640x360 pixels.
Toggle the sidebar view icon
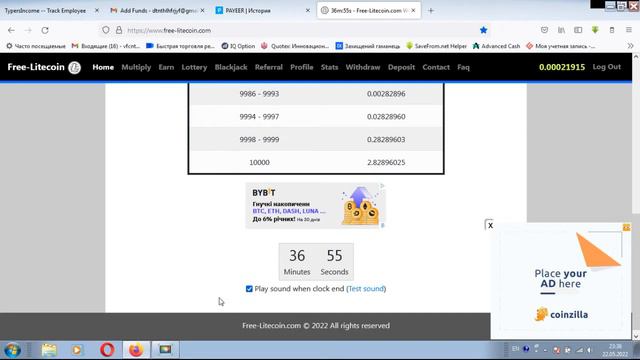click(578, 30)
